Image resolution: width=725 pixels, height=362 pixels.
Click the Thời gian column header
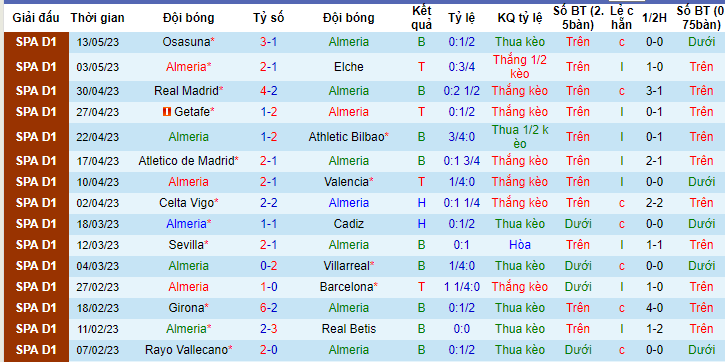coord(98,18)
